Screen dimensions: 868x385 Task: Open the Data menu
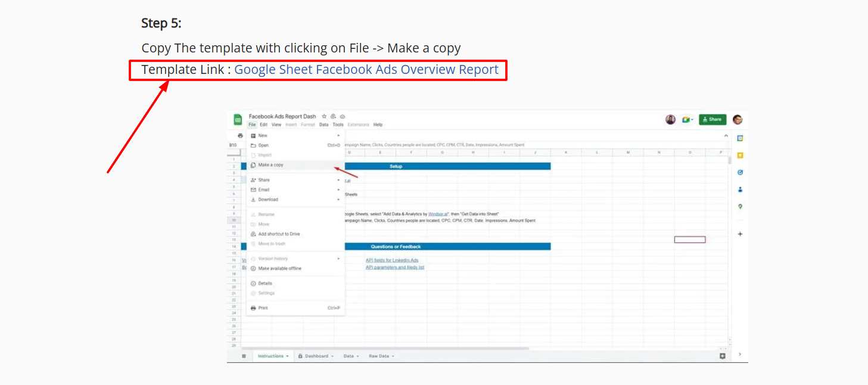point(323,125)
